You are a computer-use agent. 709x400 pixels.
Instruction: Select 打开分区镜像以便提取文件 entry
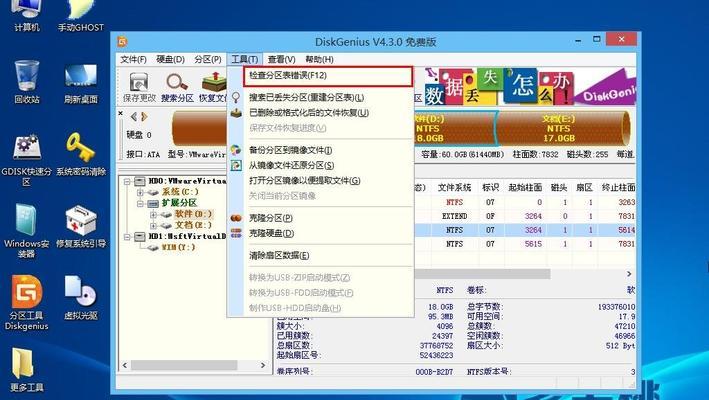(x=320, y=181)
